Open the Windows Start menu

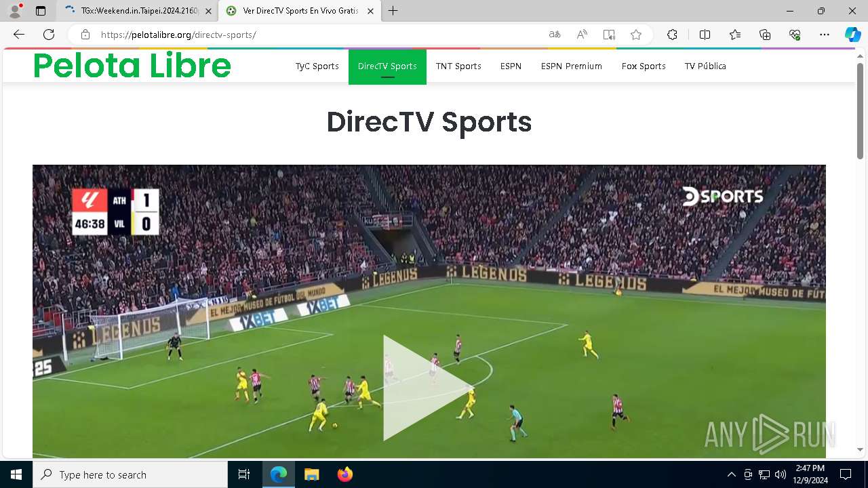pos(16,474)
